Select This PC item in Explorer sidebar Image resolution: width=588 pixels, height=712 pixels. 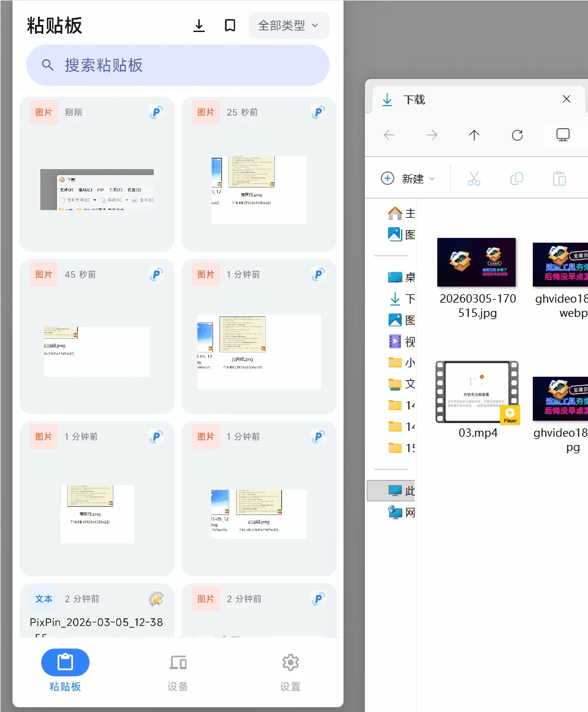coord(392,491)
